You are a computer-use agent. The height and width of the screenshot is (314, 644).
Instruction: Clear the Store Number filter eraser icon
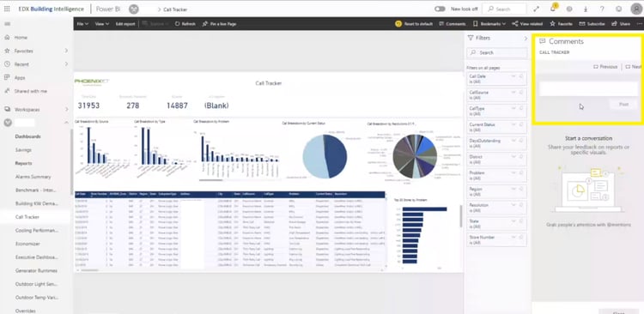tap(521, 238)
